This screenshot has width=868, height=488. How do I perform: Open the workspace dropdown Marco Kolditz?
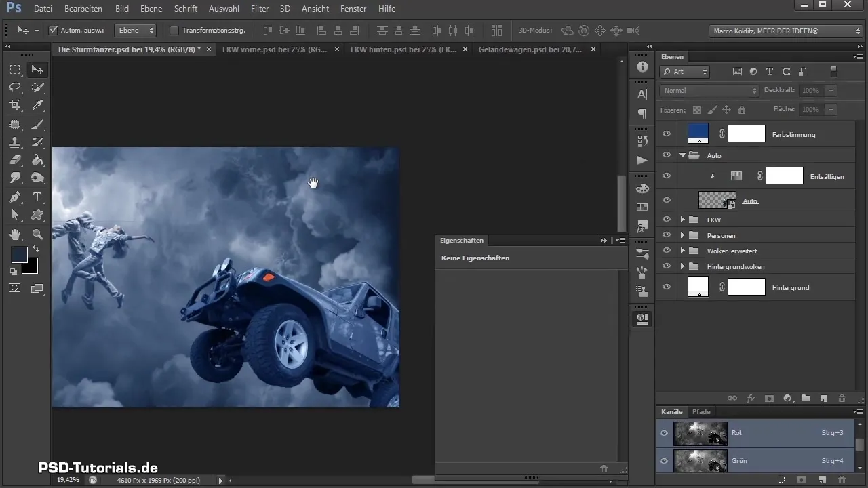(785, 30)
